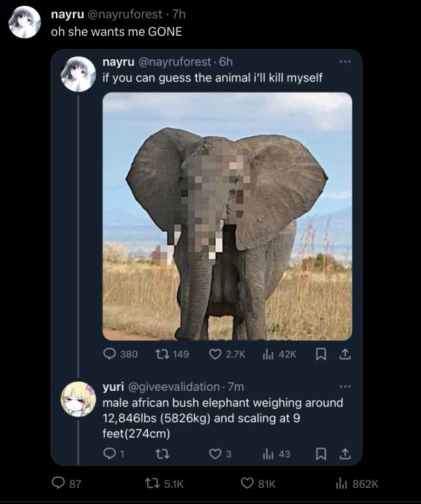Image resolution: width=421 pixels, height=504 pixels.
Task: Bookmark yuri's reply
Action: pyautogui.click(x=320, y=454)
